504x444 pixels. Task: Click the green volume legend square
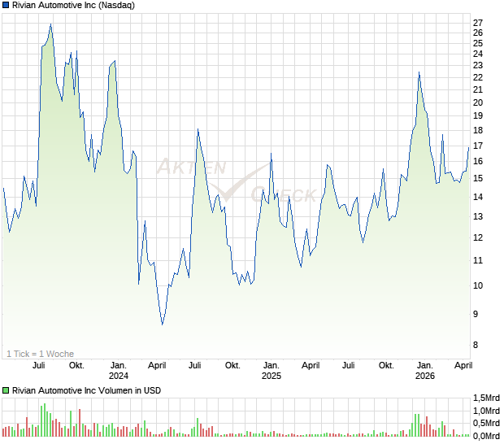6,390
